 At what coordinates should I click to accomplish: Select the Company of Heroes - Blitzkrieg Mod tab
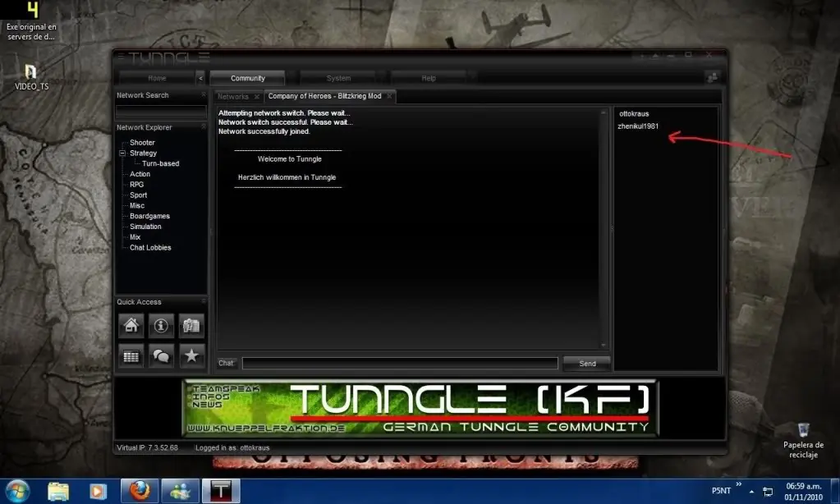pos(324,96)
